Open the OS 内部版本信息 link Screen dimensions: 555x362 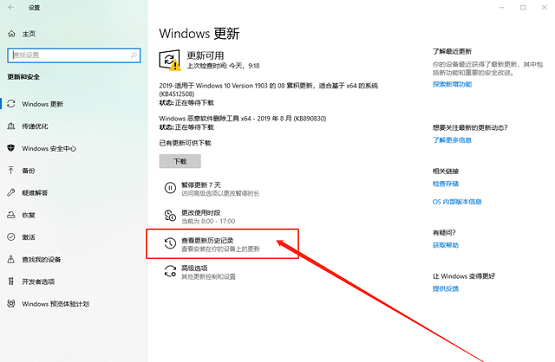457,202
